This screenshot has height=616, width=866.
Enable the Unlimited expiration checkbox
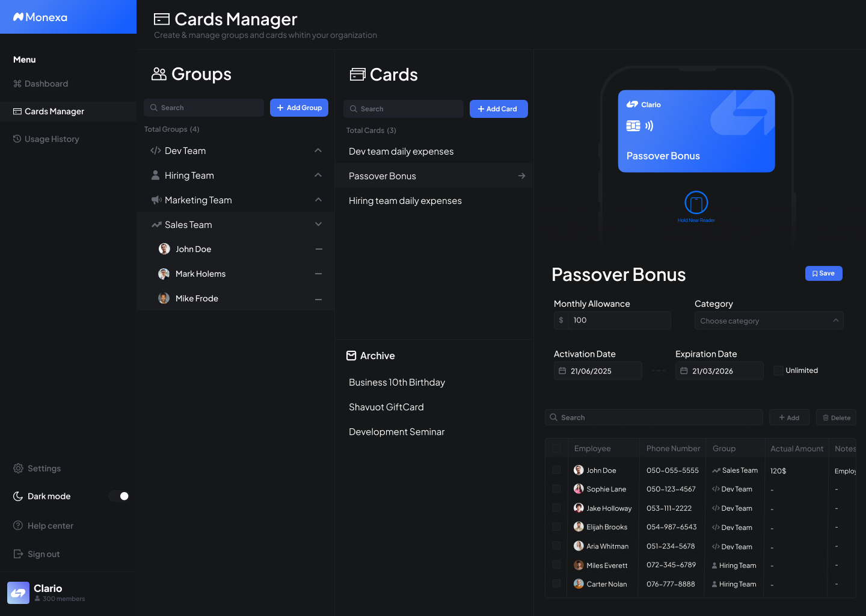click(x=778, y=371)
